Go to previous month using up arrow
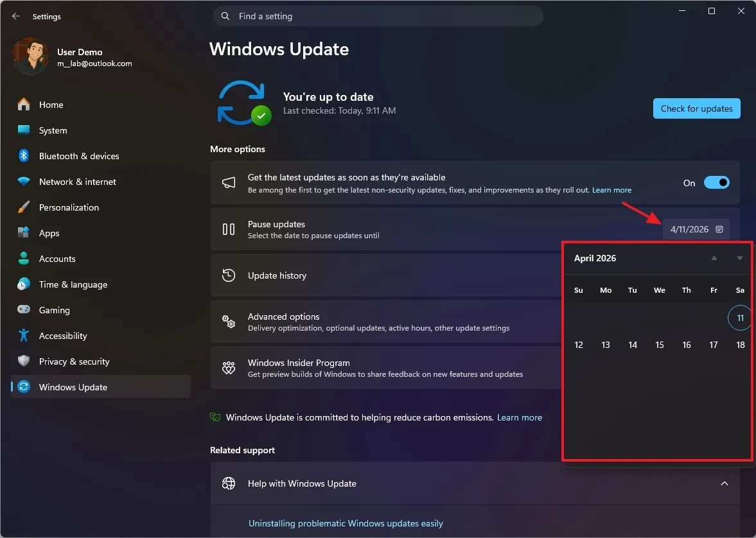This screenshot has width=756, height=538. 714,258
